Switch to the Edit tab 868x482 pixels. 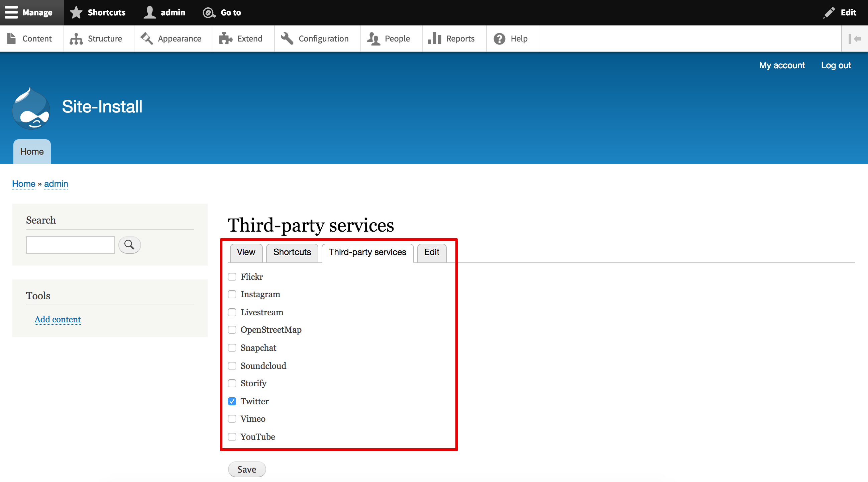(432, 252)
